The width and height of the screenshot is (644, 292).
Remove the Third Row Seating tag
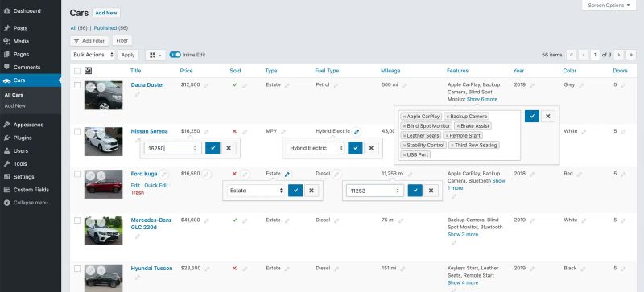pos(452,146)
